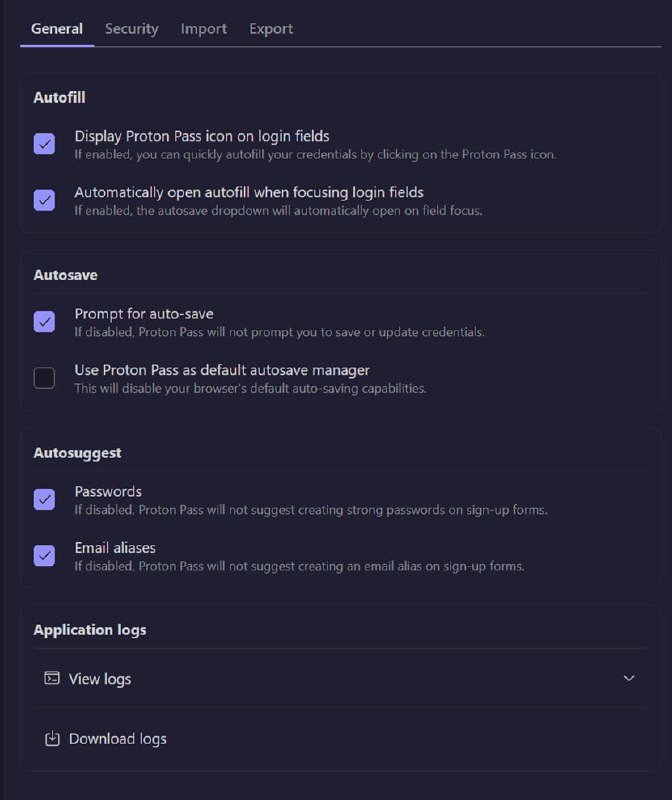This screenshot has height=800, width=672.
Task: Click the terminal icon beside View logs
Action: 52,678
